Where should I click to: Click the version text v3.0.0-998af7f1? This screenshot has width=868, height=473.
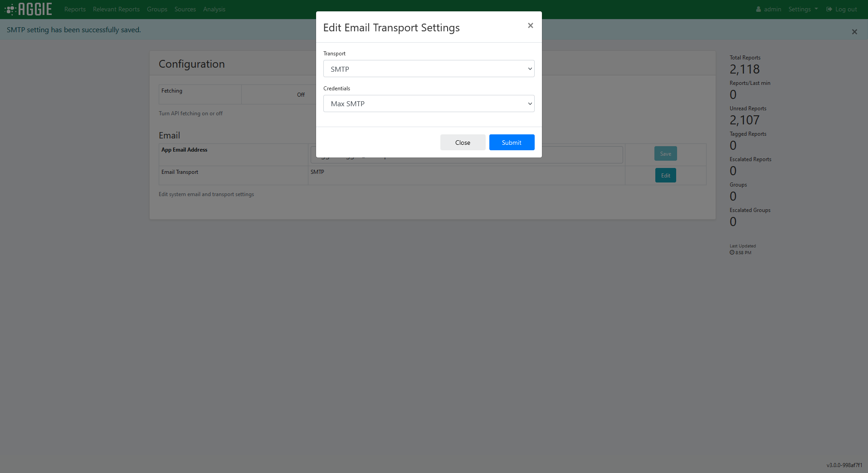pos(844,465)
